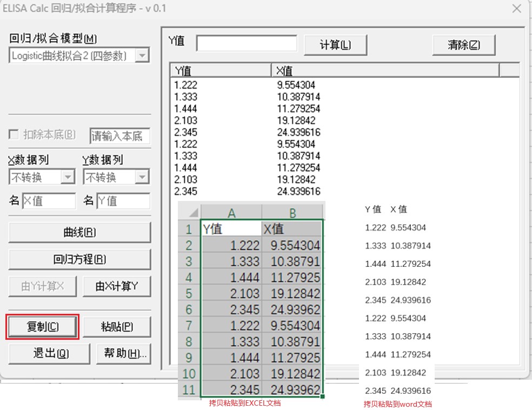Show the 回归方程(R) regression equation

click(79, 259)
